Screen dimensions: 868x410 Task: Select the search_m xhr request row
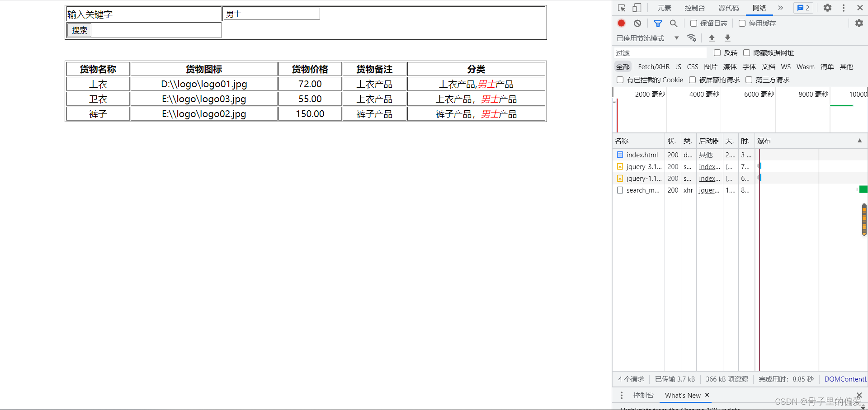740,190
